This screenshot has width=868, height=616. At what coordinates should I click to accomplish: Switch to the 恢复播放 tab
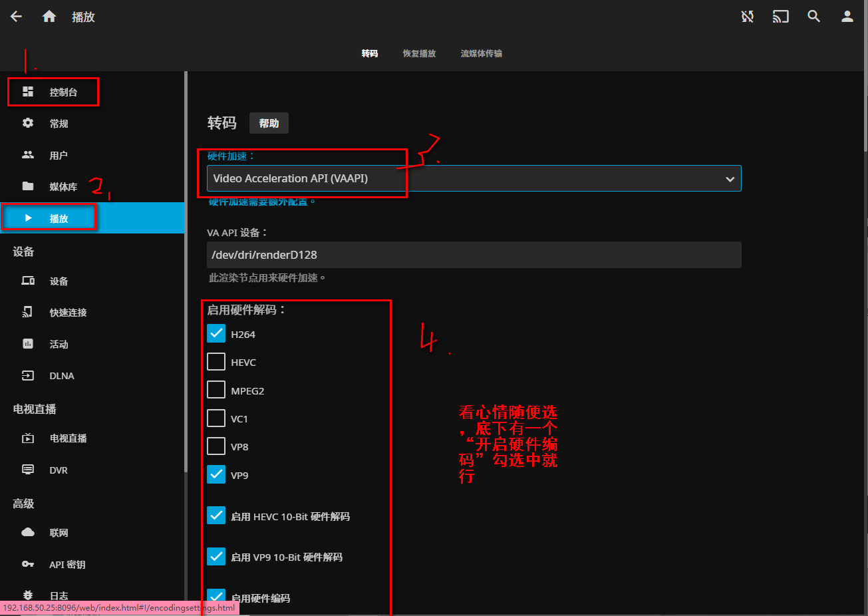[x=419, y=53]
